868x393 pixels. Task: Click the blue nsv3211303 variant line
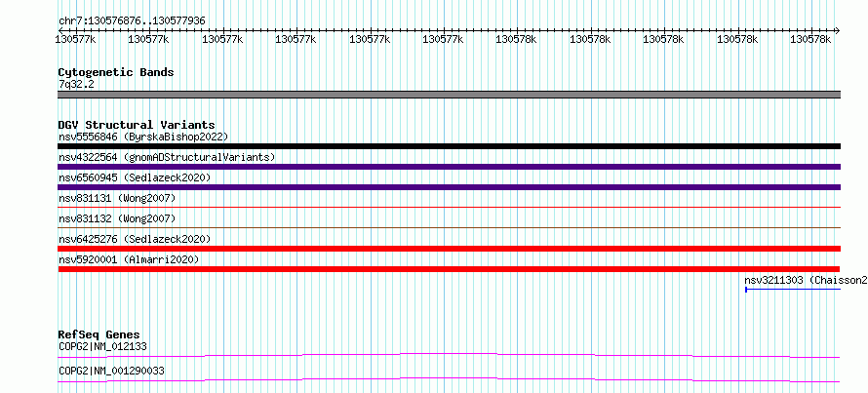(793, 289)
